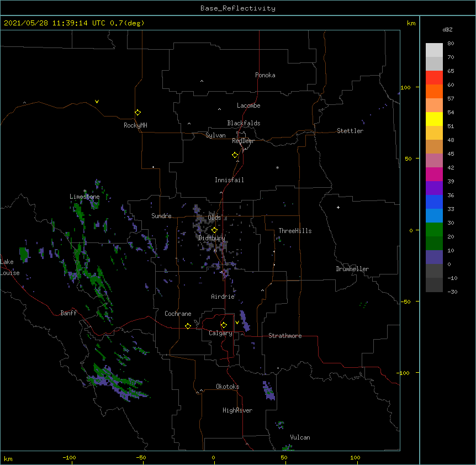Screen dimensions: 476x465
Task: Click the white caret marker west of Ponoka
Action: [x=202, y=81]
